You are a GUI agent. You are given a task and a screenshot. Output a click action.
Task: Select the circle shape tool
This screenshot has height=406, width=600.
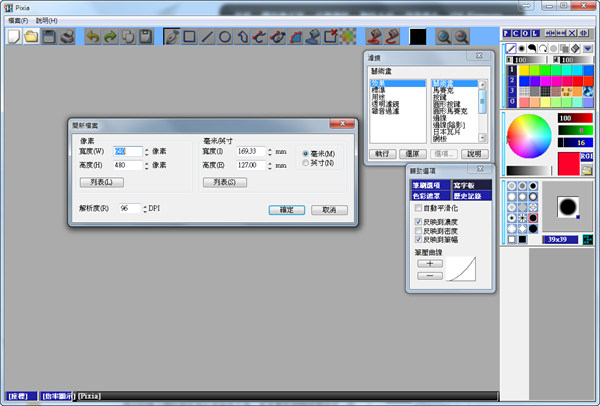point(226,37)
